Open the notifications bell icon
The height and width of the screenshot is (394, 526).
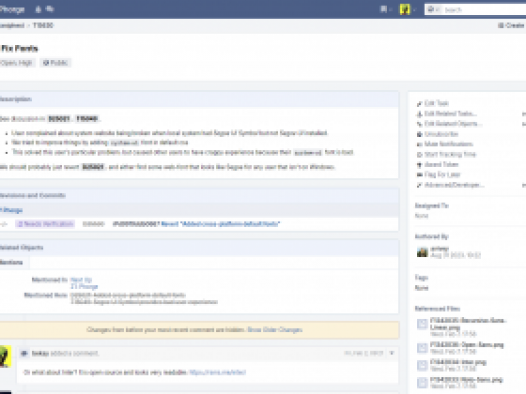(38, 9)
